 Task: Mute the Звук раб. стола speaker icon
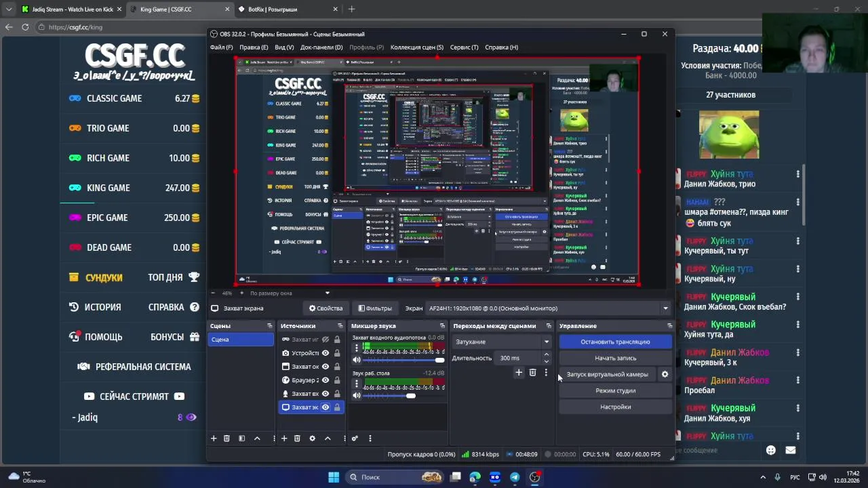[357, 395]
